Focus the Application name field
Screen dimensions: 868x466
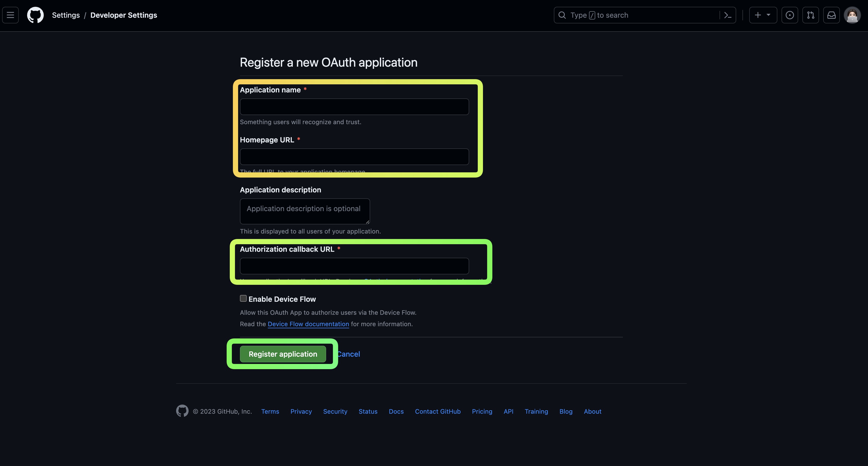354,107
